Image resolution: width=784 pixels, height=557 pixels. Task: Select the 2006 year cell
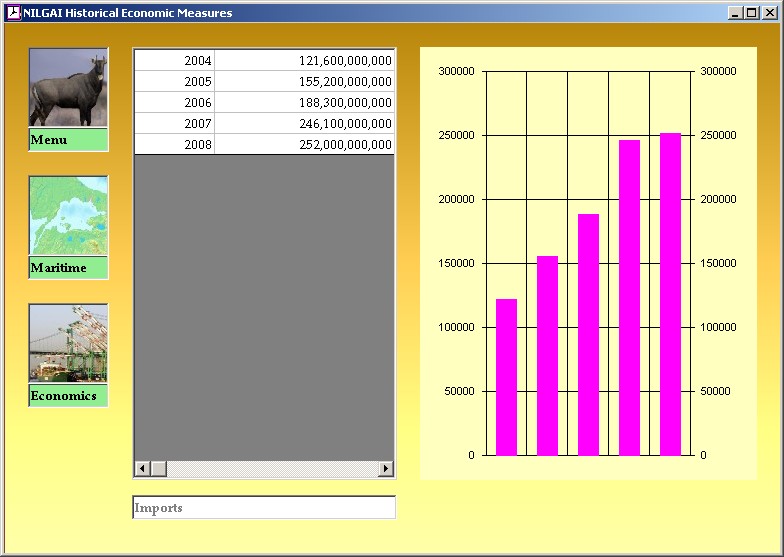pos(175,103)
